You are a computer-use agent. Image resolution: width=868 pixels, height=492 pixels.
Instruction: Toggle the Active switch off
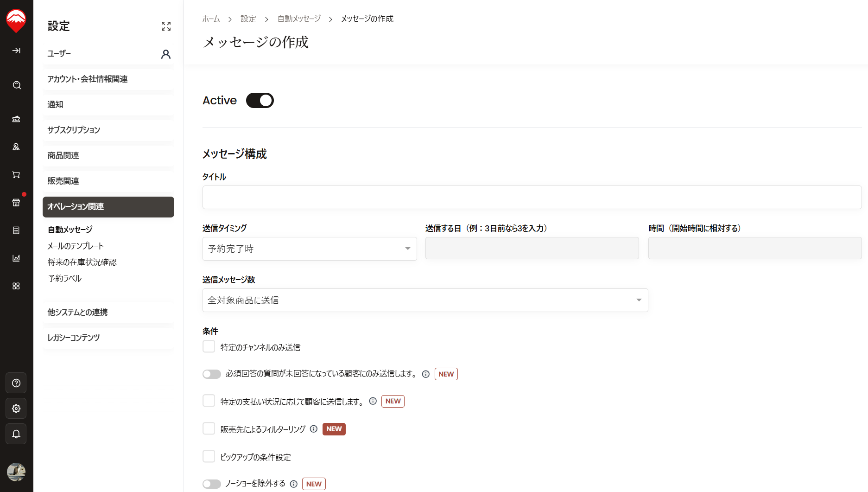coord(260,101)
